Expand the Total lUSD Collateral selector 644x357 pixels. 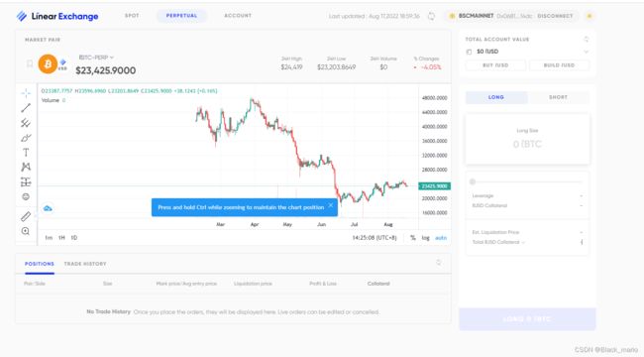498,242
